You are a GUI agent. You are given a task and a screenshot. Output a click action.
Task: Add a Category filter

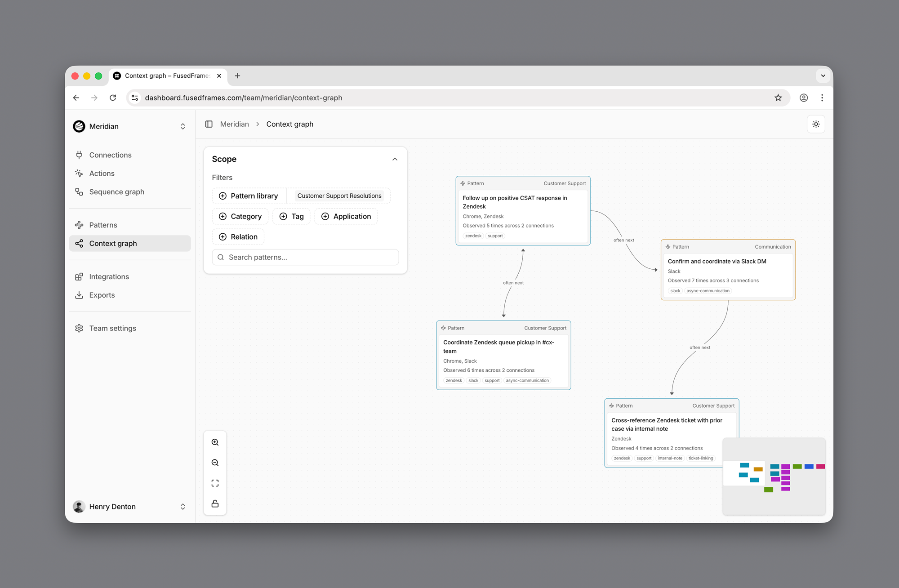240,216
